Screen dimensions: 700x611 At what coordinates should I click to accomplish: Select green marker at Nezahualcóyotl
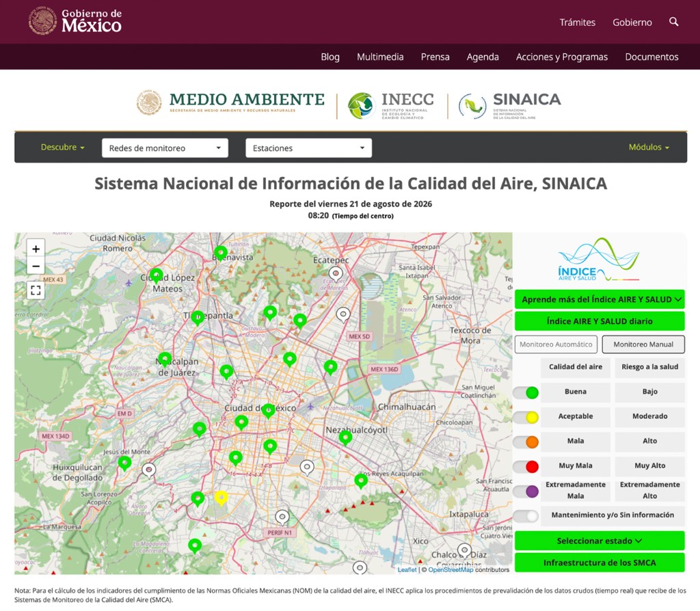[345, 437]
